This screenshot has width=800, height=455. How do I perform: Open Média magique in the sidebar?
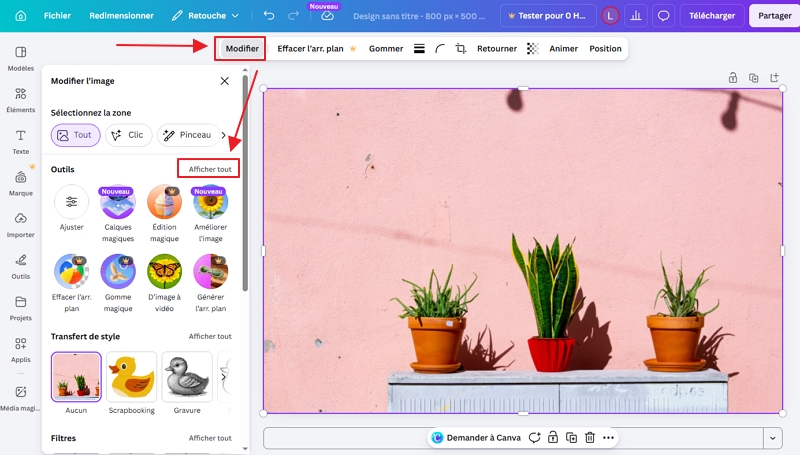click(x=21, y=398)
